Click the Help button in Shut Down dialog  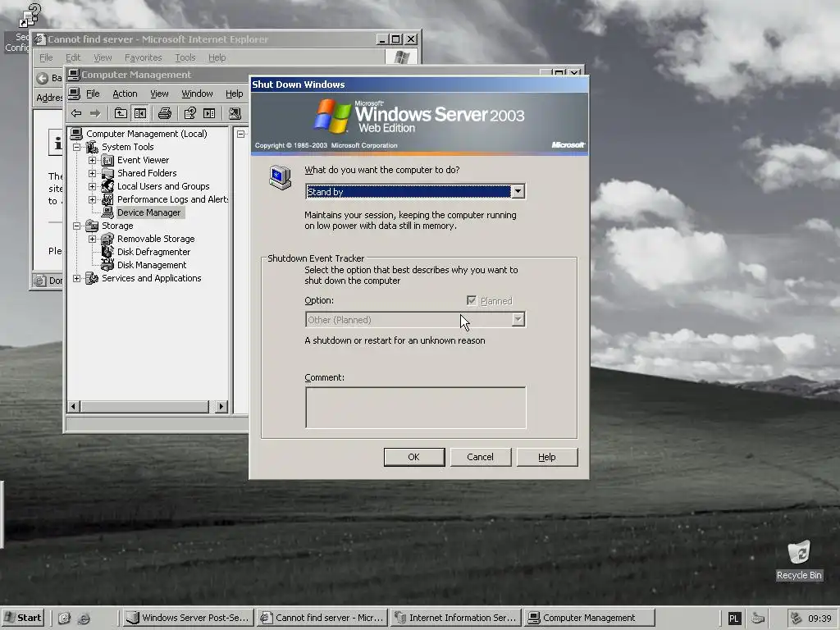(547, 457)
